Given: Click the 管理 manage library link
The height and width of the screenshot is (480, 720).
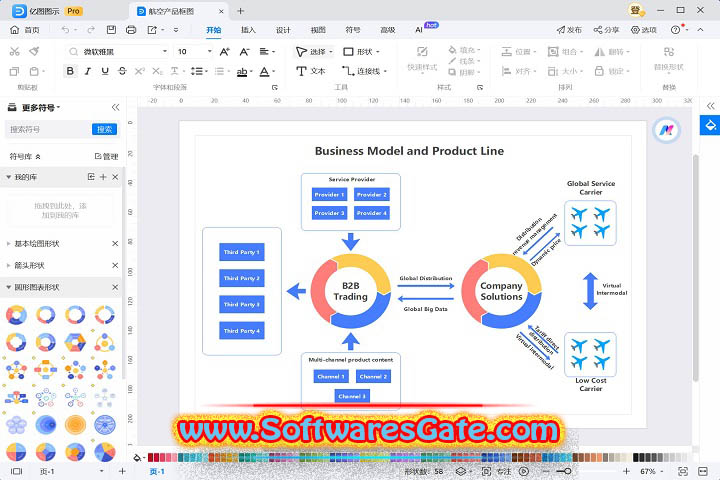Looking at the screenshot, I should click(x=107, y=157).
